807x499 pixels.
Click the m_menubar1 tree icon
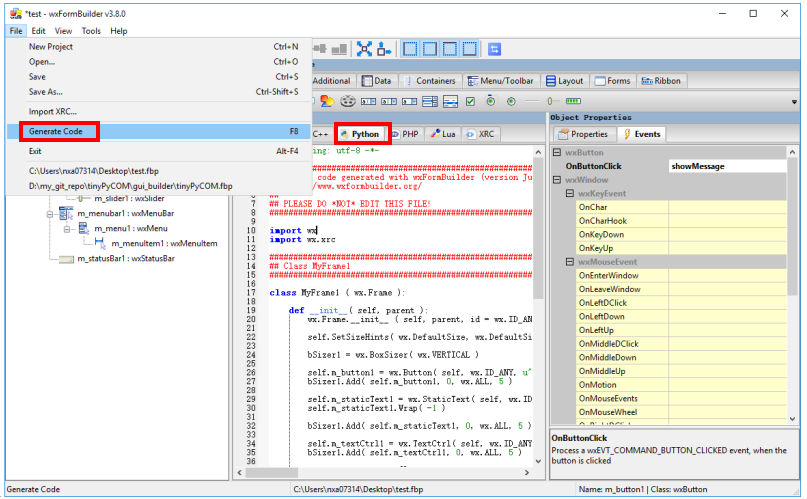(66, 213)
